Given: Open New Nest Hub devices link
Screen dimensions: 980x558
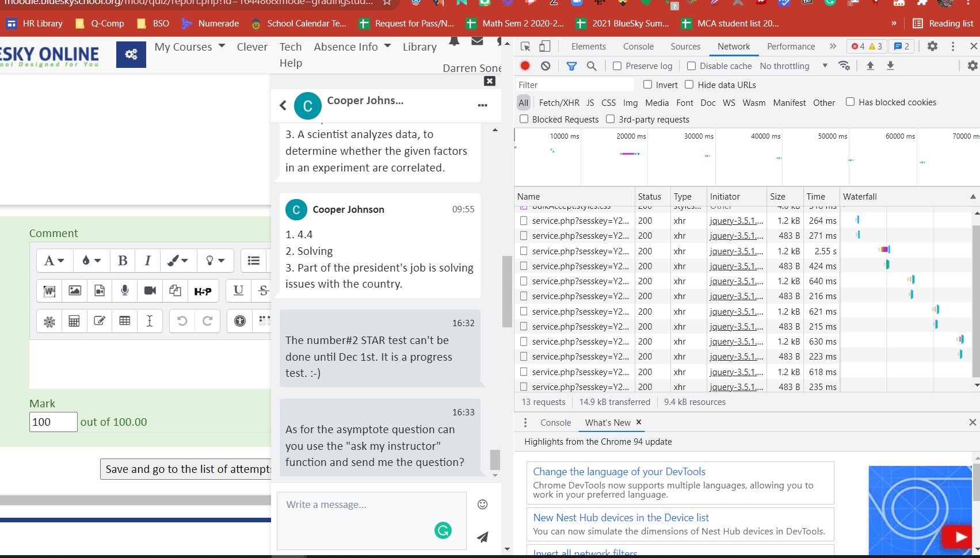Looking at the screenshot, I should 621,518.
